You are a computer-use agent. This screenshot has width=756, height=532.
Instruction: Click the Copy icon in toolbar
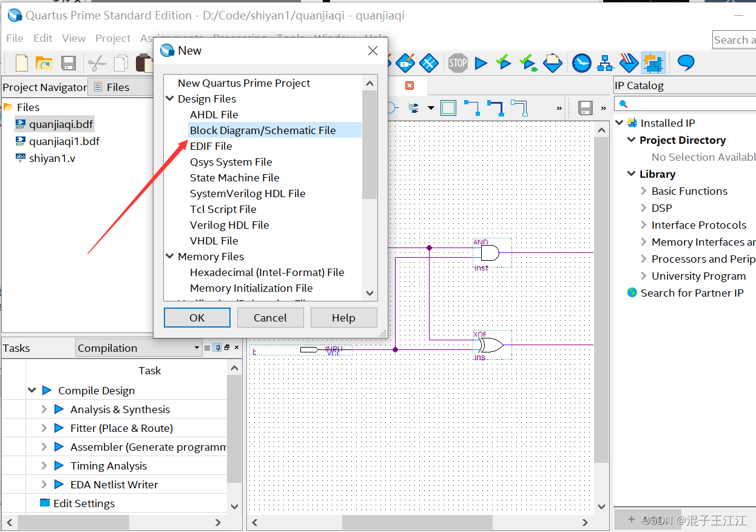pos(121,63)
